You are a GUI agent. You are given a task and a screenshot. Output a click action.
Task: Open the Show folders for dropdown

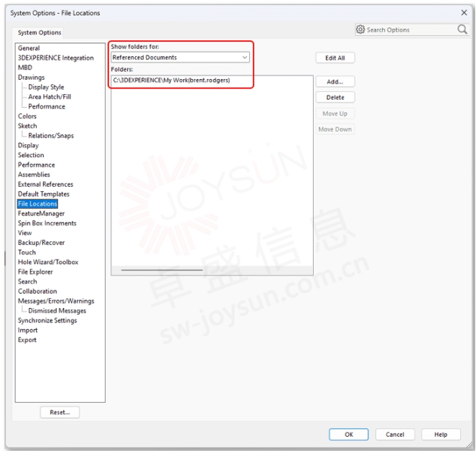click(180, 57)
